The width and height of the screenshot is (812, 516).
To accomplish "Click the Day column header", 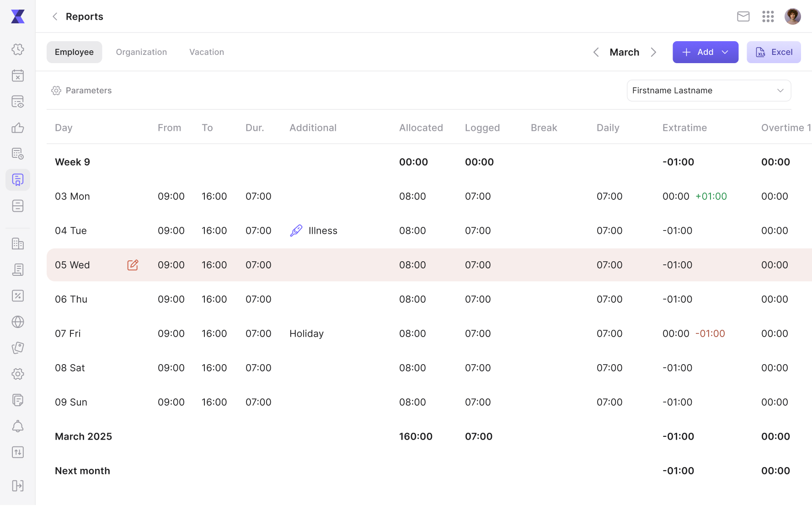I will click(x=64, y=128).
